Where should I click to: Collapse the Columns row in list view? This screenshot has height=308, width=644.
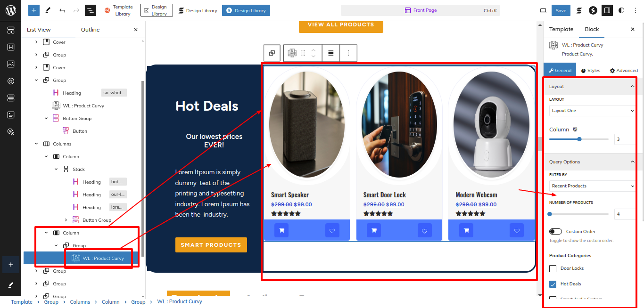coord(36,144)
